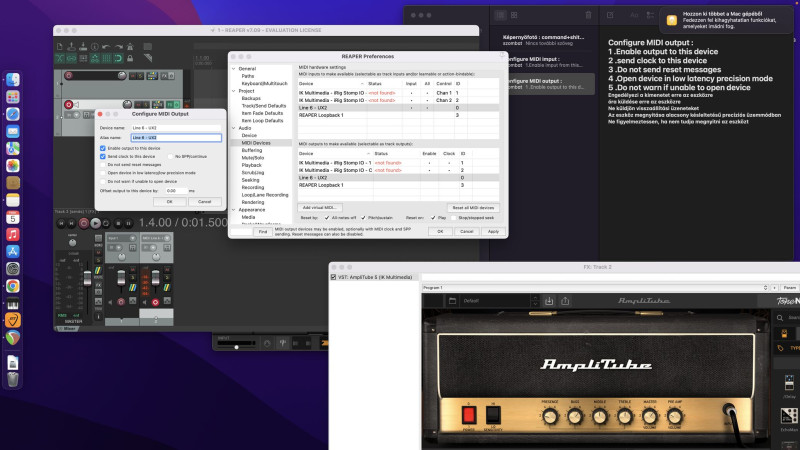Select Buffering in Preferences tree
800x450 pixels.
(x=252, y=151)
